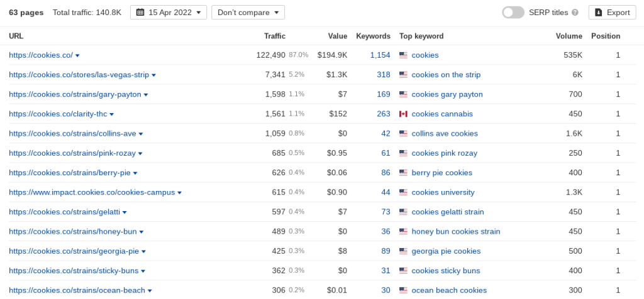Open https://cookies.co/ URL link
Image resolution: width=644 pixels, height=299 pixels.
tap(41, 55)
